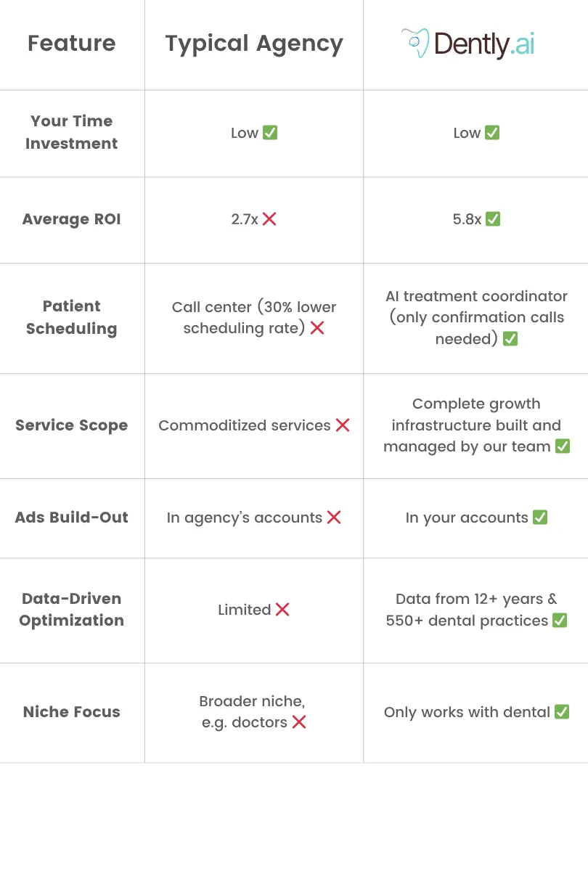Click the Dently.ai tooth logo icon

click(415, 43)
